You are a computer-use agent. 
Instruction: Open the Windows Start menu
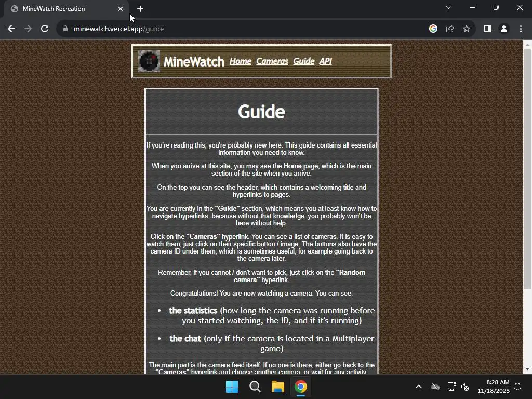pyautogui.click(x=232, y=387)
